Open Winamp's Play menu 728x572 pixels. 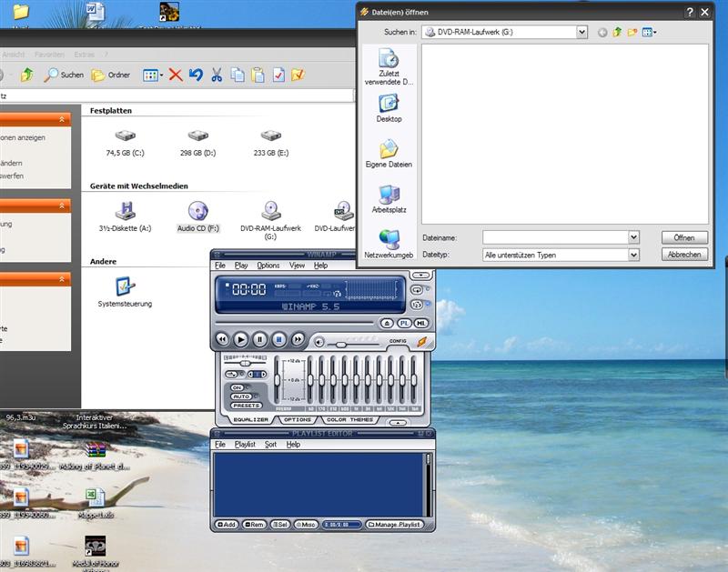241,266
